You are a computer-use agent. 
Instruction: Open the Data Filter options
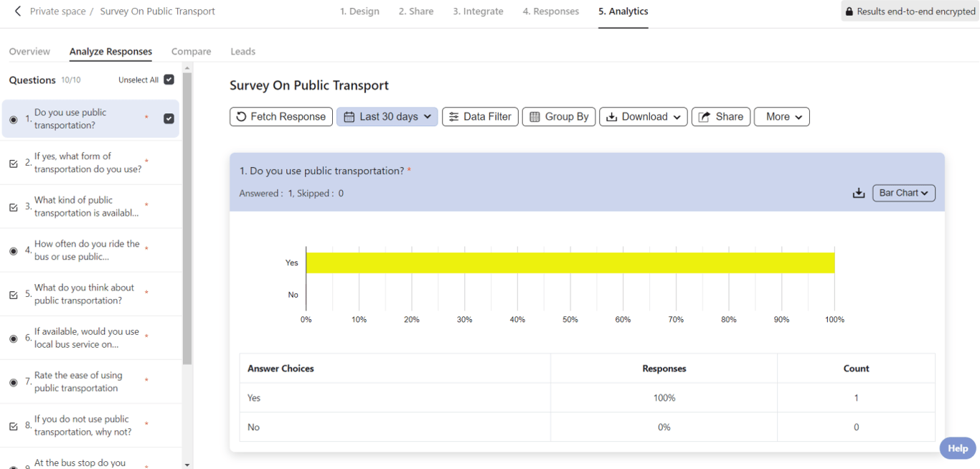coord(480,117)
